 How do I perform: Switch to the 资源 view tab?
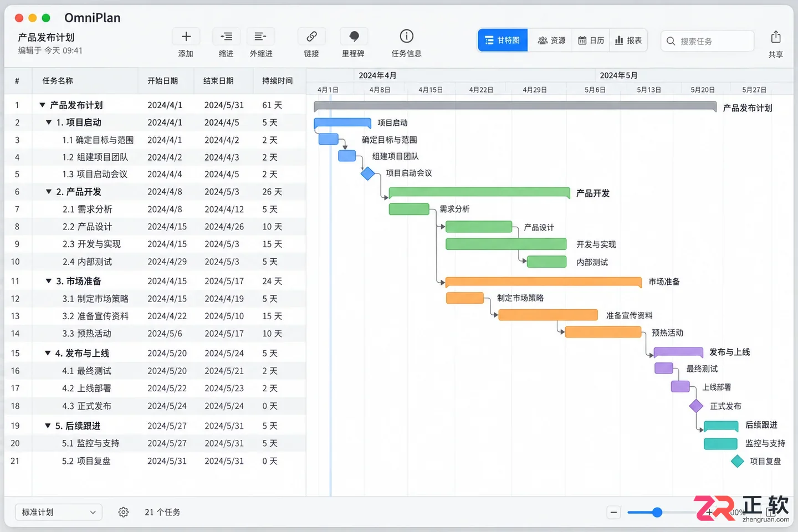(552, 40)
